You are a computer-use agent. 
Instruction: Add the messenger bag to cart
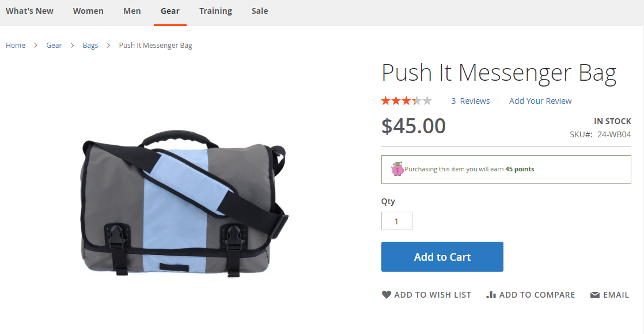pos(442,257)
